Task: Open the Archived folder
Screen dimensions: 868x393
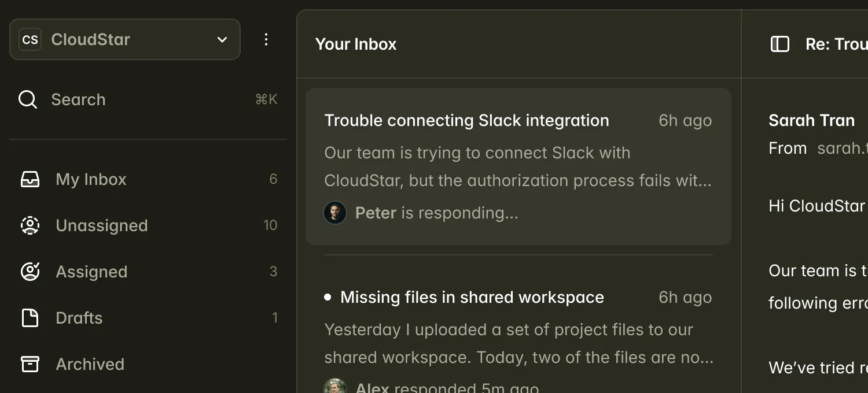Action: (90, 364)
